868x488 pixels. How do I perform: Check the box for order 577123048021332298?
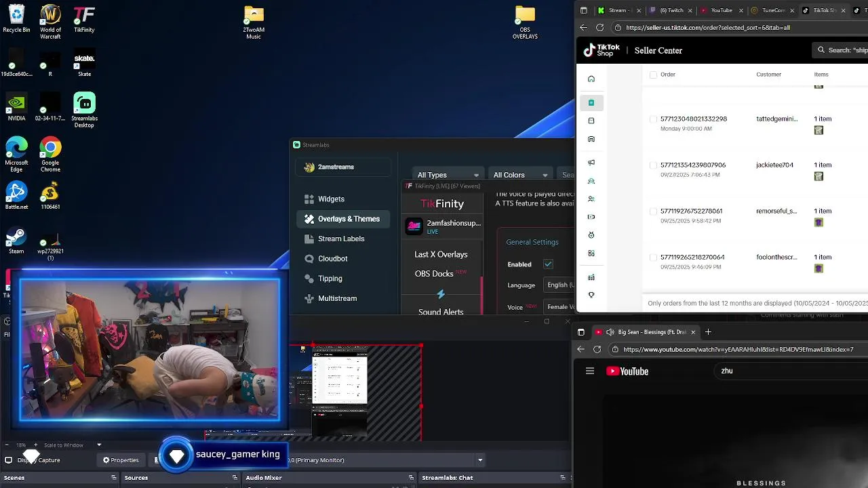coord(654,119)
